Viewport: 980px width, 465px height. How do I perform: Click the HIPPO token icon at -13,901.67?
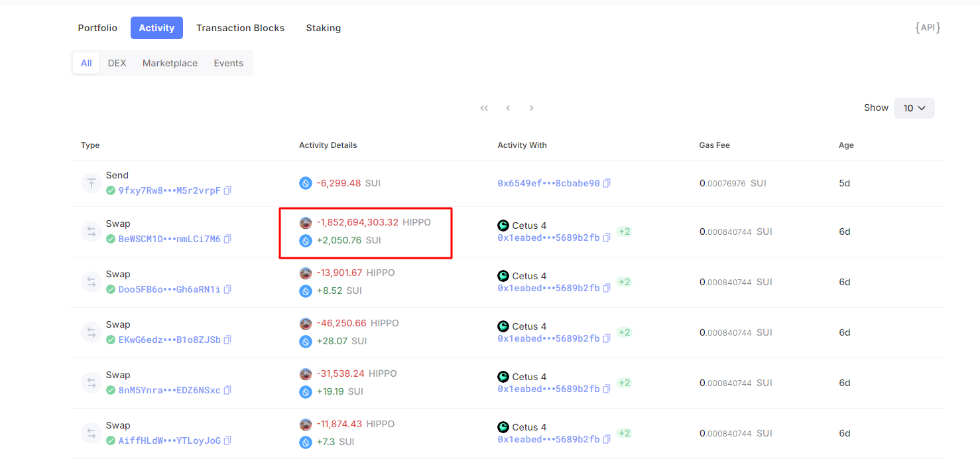coord(306,273)
